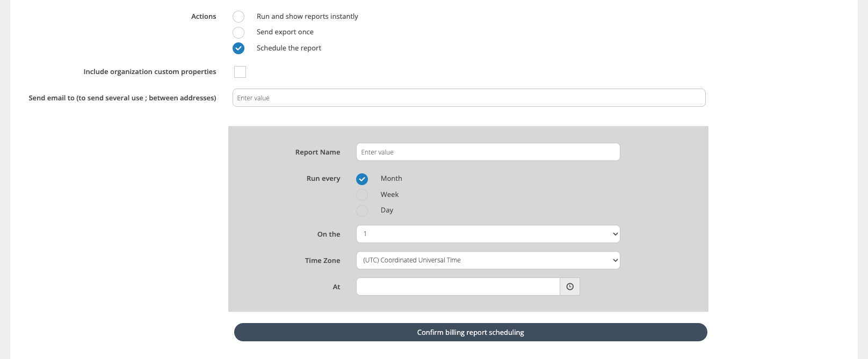Open the clock time picker icon
Viewport: 868px width, 359px height.
(570, 287)
